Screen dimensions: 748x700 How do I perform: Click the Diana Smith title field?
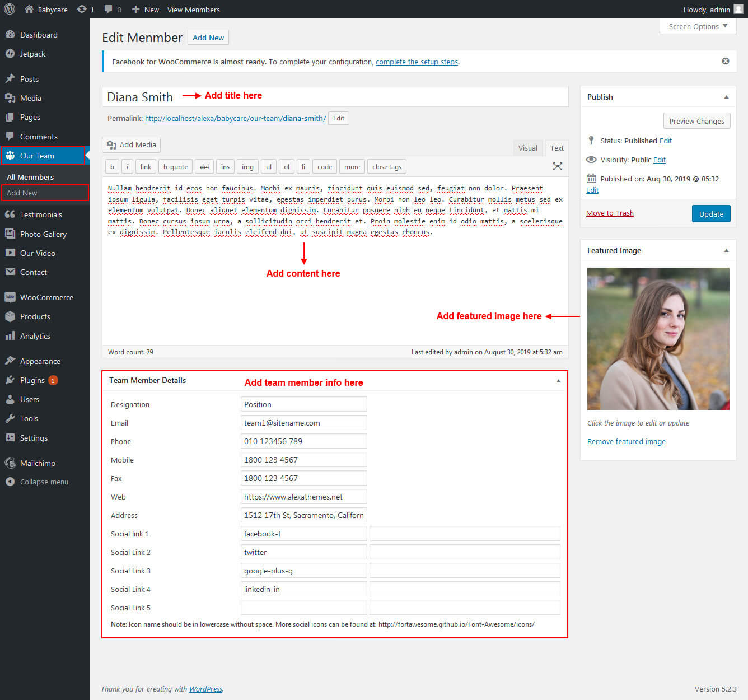tap(335, 96)
